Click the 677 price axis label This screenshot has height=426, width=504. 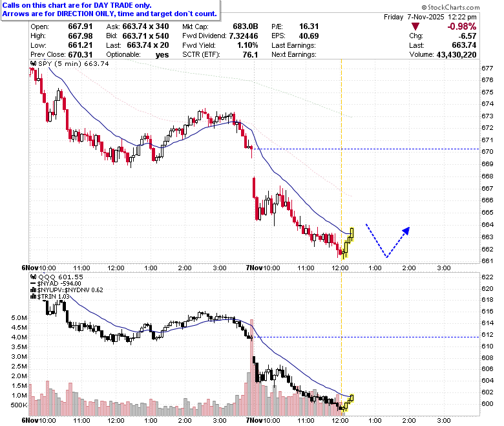point(487,68)
